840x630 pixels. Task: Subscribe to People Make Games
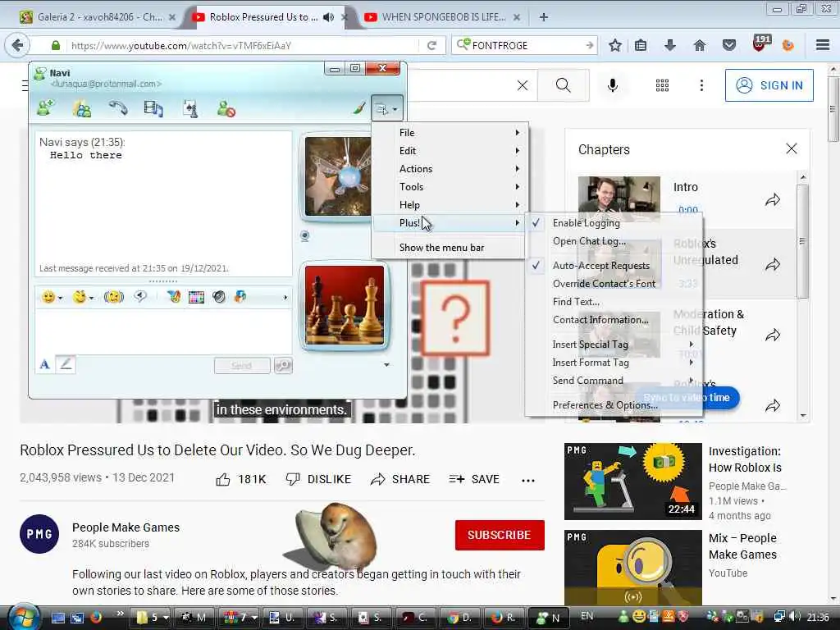point(500,535)
